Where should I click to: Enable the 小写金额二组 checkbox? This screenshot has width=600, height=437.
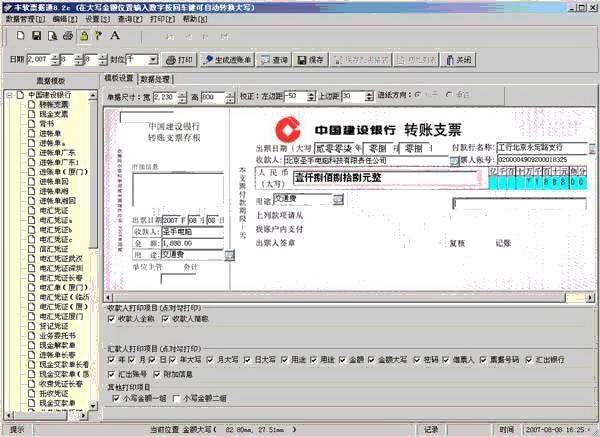[176, 399]
